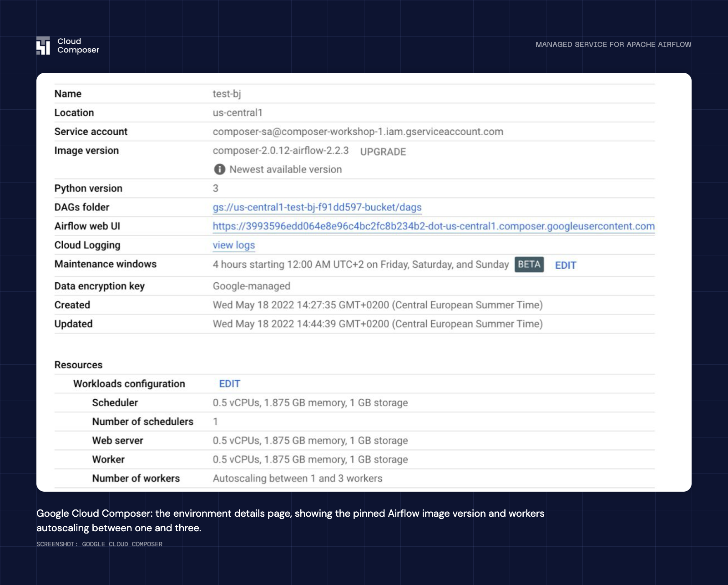Viewport: 728px width, 585px height.
Task: Click the Cloud Logging field label
Action: tap(87, 245)
